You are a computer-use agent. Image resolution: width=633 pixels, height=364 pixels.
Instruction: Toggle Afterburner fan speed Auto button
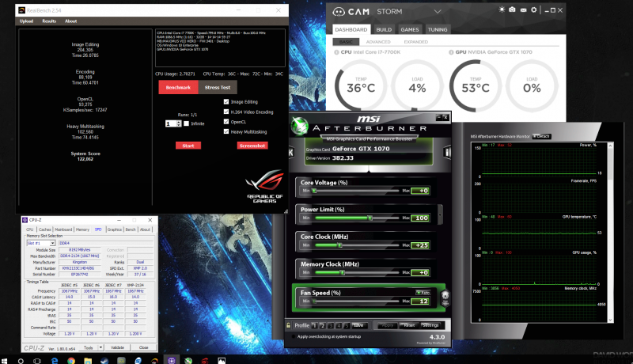423,293
